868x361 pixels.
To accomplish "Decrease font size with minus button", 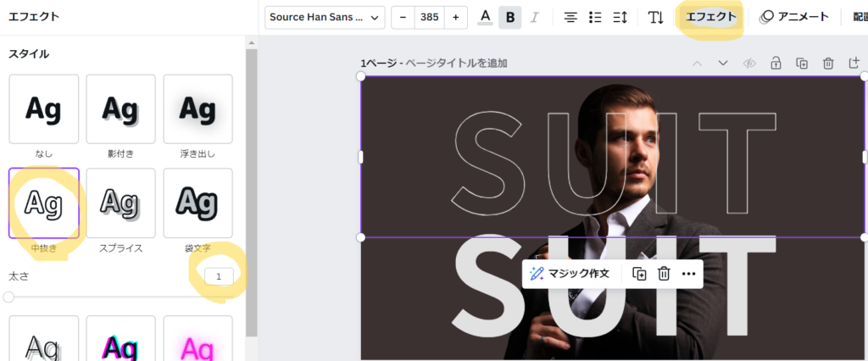I will click(x=403, y=17).
